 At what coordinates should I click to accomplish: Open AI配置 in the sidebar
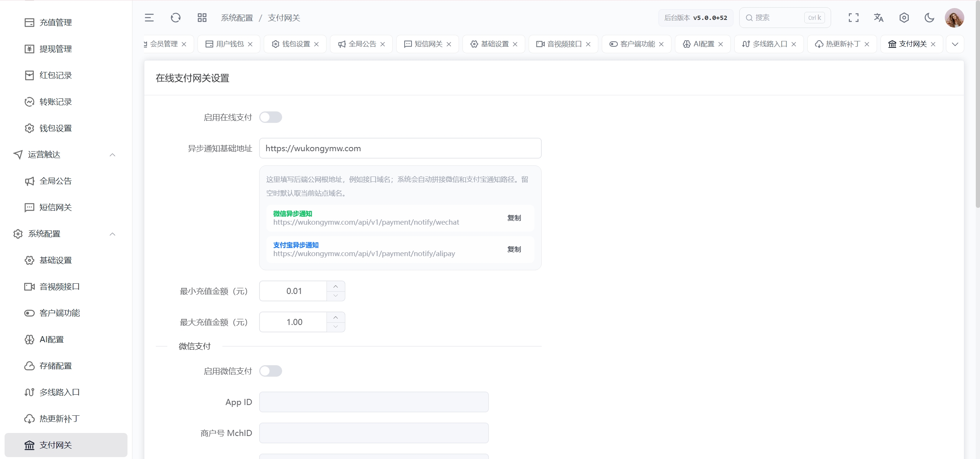(x=66, y=340)
